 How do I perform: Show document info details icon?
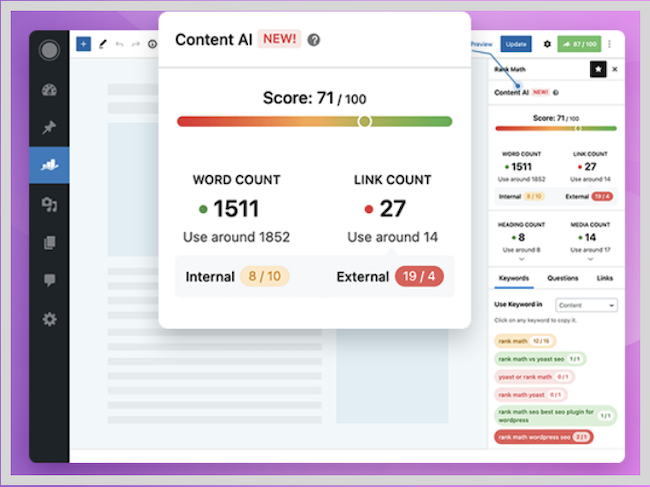click(153, 44)
